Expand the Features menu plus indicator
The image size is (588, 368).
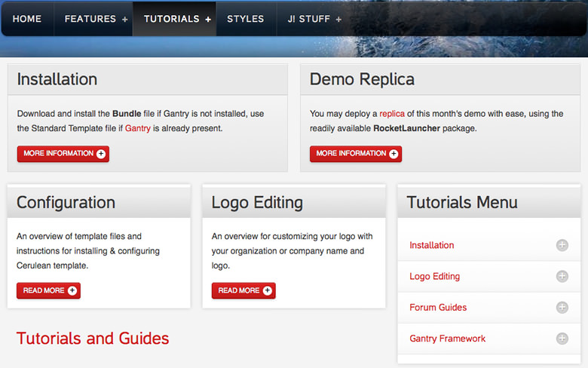click(125, 19)
